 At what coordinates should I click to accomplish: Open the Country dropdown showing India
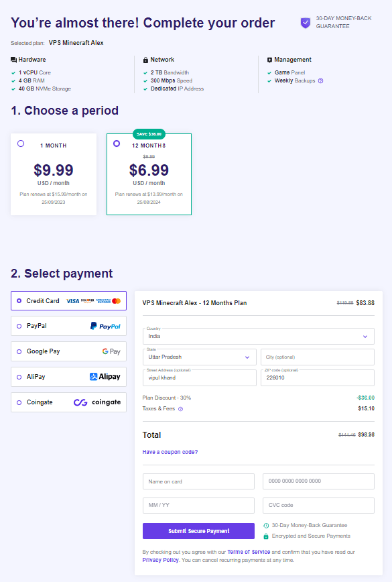pyautogui.click(x=259, y=335)
